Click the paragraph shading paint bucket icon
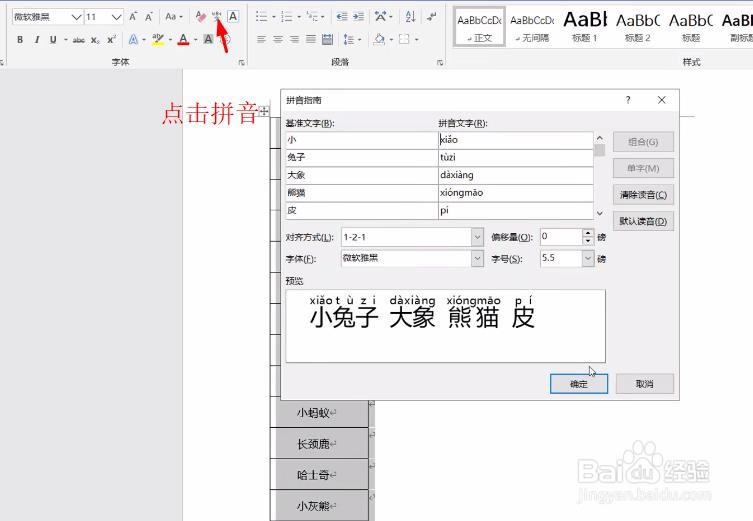This screenshot has width=753, height=521. click(379, 39)
